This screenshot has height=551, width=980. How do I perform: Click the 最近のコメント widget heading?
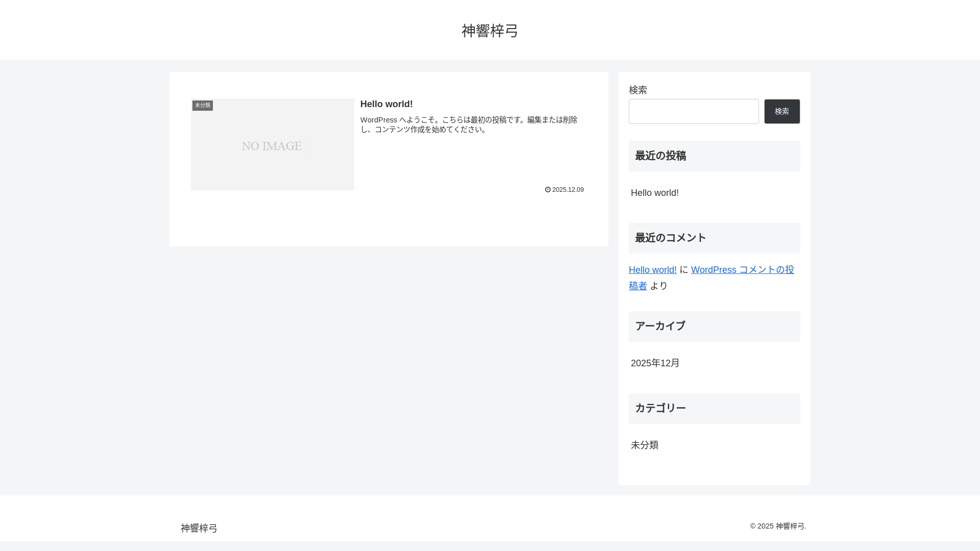[715, 238]
